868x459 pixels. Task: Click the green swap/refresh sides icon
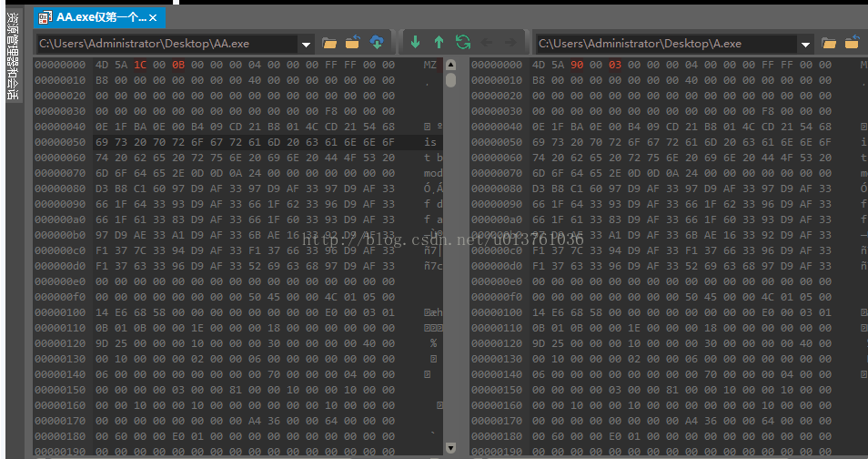click(463, 42)
